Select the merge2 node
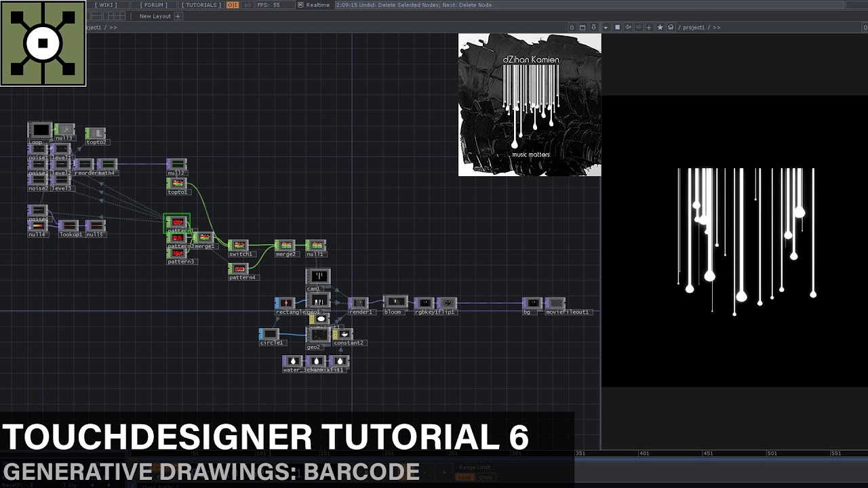This screenshot has width=868, height=488. (x=285, y=245)
